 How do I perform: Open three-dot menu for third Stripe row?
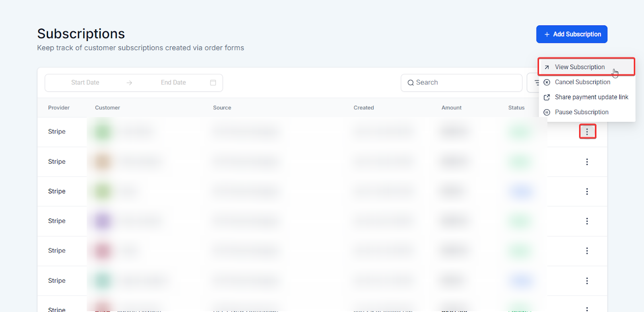(587, 191)
